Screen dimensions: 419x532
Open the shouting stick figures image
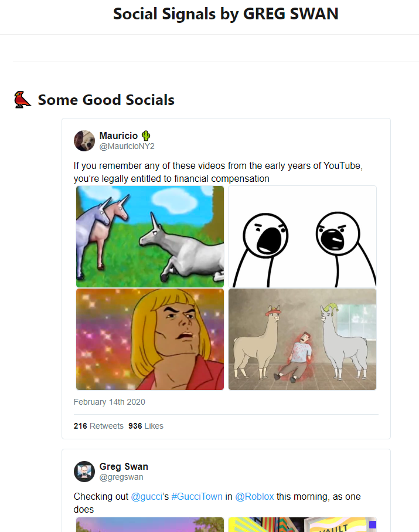tap(302, 236)
